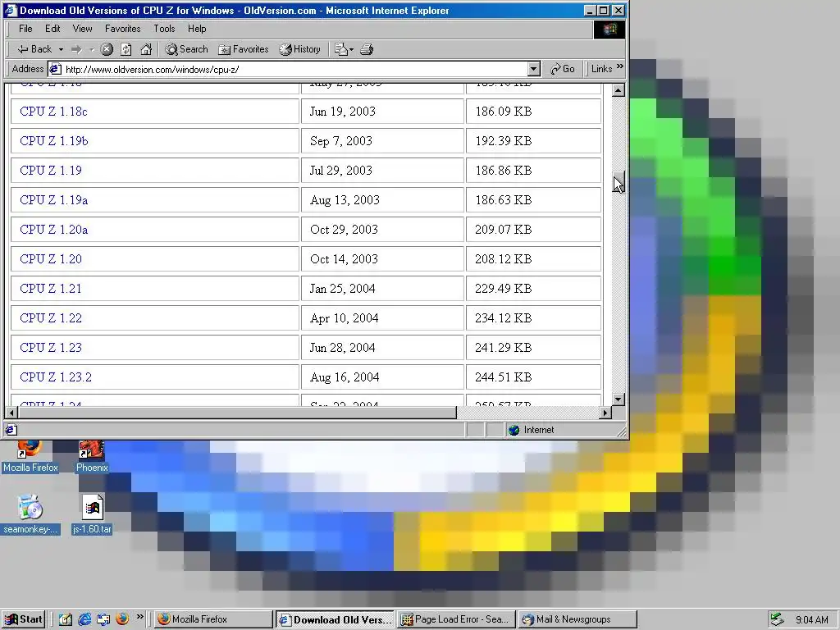Select the Mozilla Firefox desktop shortcut
Viewport: 840px width, 630px height.
[x=30, y=458]
